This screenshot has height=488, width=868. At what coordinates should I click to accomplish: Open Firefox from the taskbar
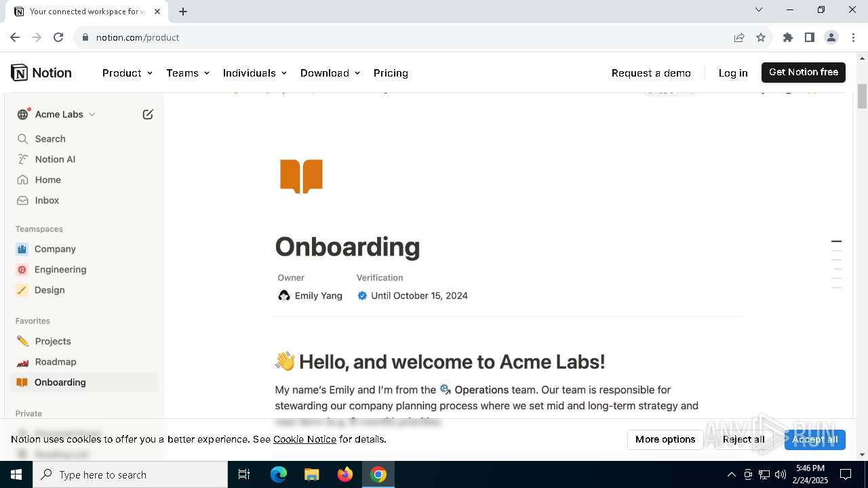(x=345, y=474)
